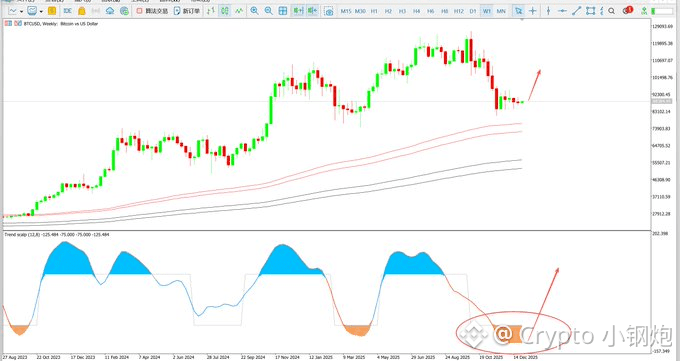Expand the new chart dropdown arrow
The image size is (680, 361).
pos(21,11)
